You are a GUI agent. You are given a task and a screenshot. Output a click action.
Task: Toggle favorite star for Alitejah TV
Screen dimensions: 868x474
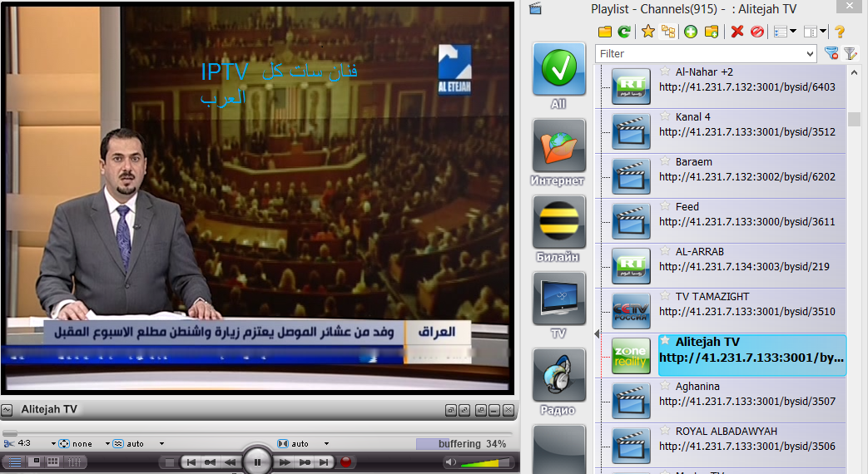pos(665,340)
